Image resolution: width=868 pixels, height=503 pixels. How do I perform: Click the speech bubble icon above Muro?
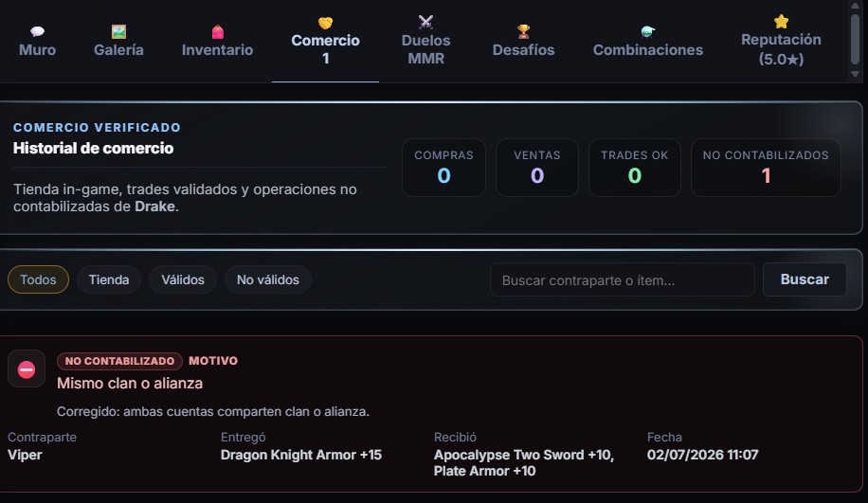coord(37,31)
